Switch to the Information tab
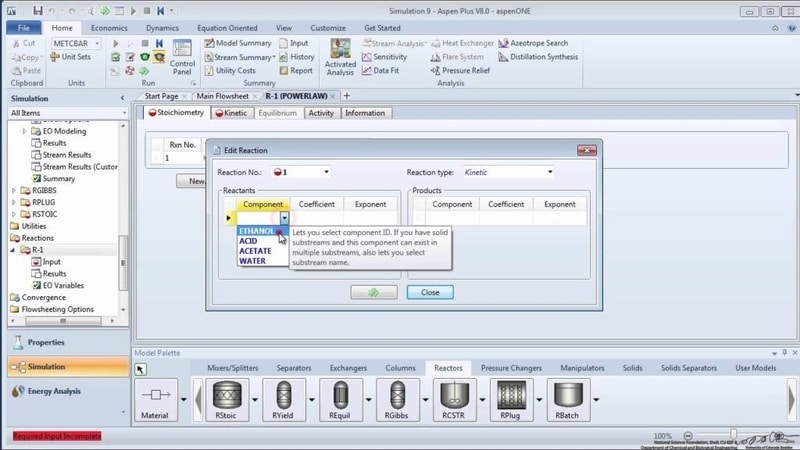The image size is (800, 450). pos(365,113)
